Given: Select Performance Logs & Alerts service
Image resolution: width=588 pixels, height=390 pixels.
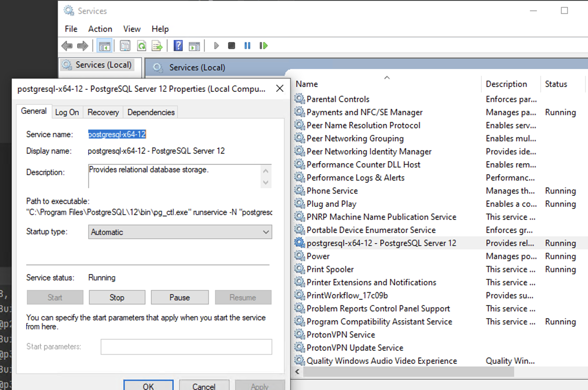Looking at the screenshot, I should (x=355, y=178).
